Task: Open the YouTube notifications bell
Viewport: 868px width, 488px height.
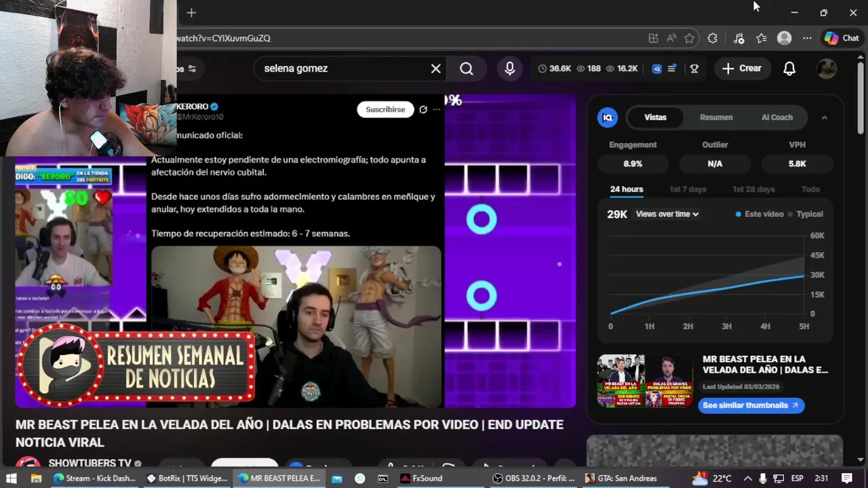Action: [789, 68]
